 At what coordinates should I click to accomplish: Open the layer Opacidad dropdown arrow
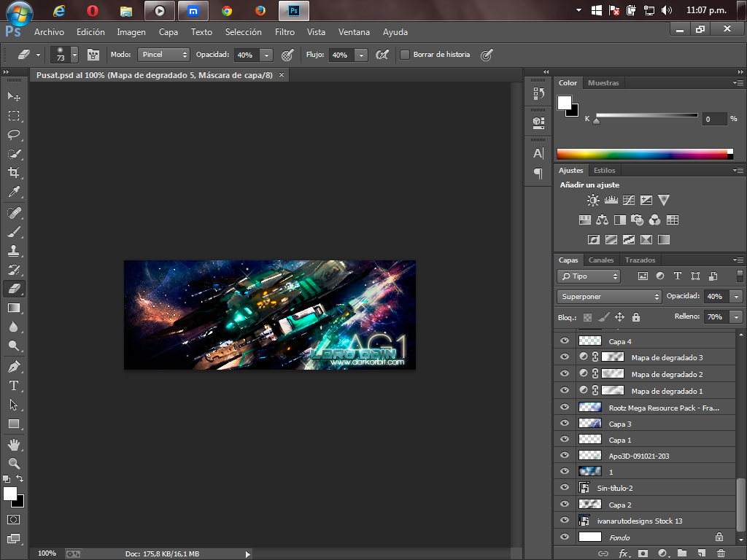point(737,297)
